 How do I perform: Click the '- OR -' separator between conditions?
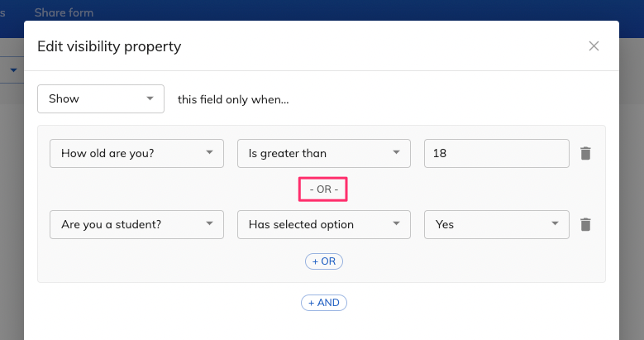coord(323,189)
